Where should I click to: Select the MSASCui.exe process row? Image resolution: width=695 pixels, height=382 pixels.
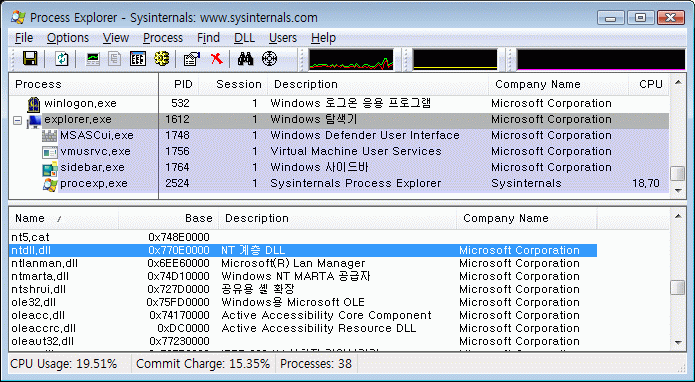coord(339,136)
